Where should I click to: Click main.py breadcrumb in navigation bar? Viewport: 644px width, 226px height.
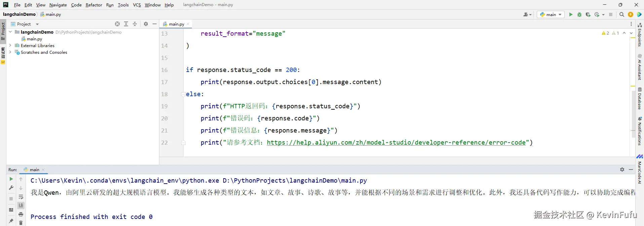click(x=50, y=14)
